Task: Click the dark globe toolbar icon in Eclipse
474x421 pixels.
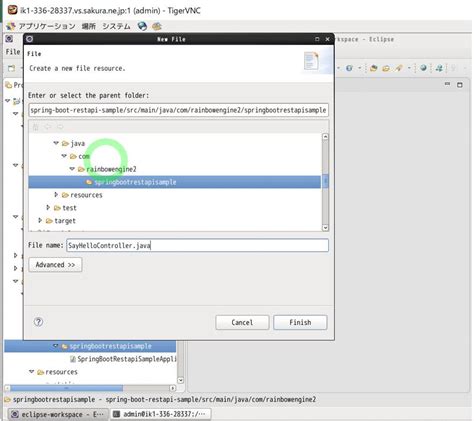Action: pos(423,68)
